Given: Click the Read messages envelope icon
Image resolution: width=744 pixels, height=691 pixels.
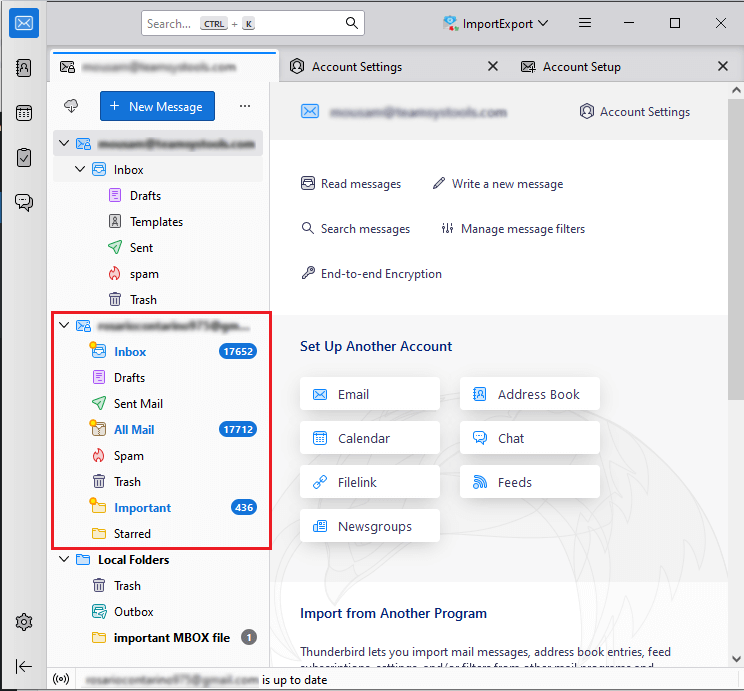Looking at the screenshot, I should coord(308,183).
